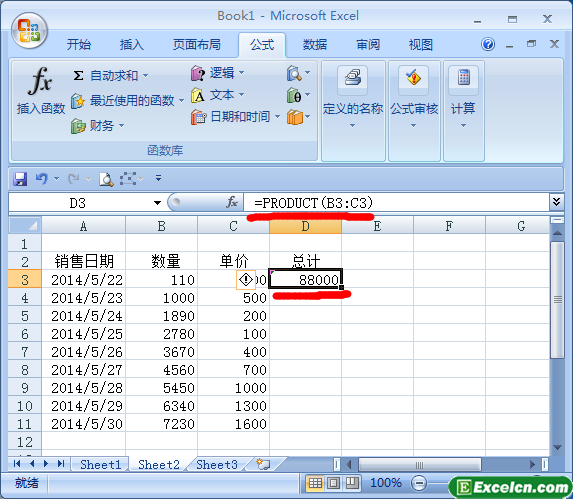Image resolution: width=573 pixels, height=499 pixels.
Task: Click the Undo arrow icon
Action: (x=42, y=179)
